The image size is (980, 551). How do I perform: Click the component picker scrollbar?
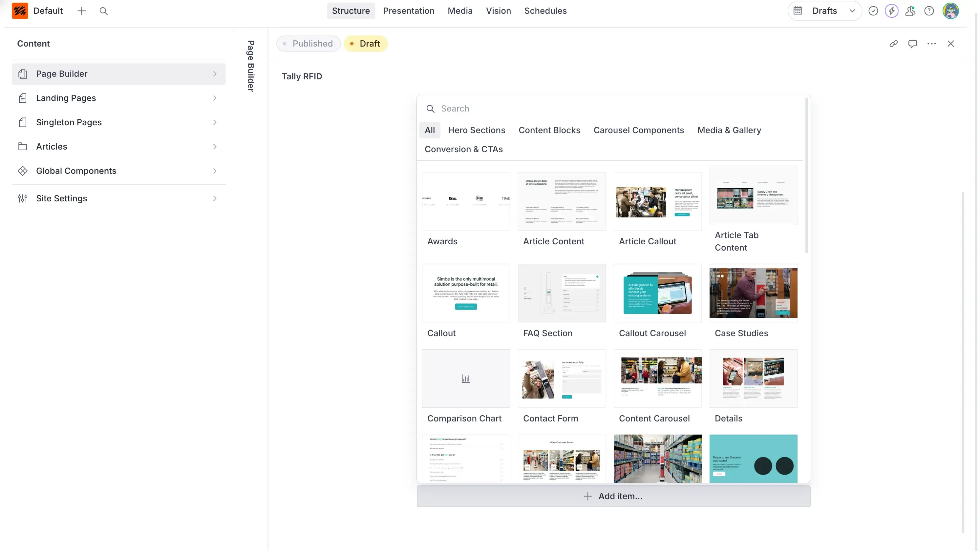[x=806, y=175]
